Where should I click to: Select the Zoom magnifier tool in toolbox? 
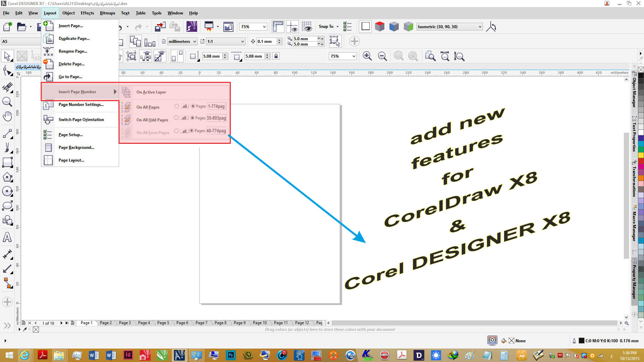point(7,102)
